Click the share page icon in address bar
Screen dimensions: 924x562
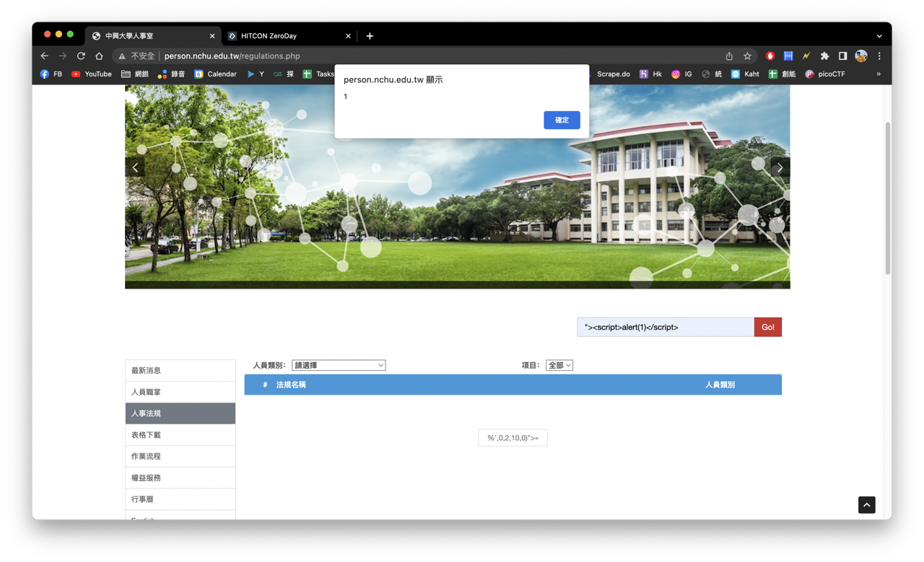point(729,56)
